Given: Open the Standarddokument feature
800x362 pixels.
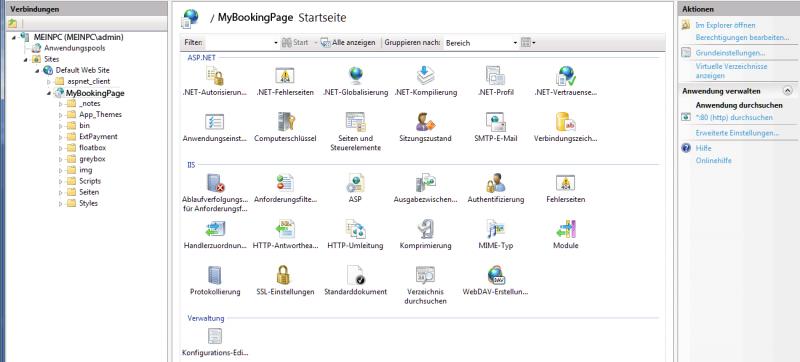Looking at the screenshot, I should pos(356,281).
